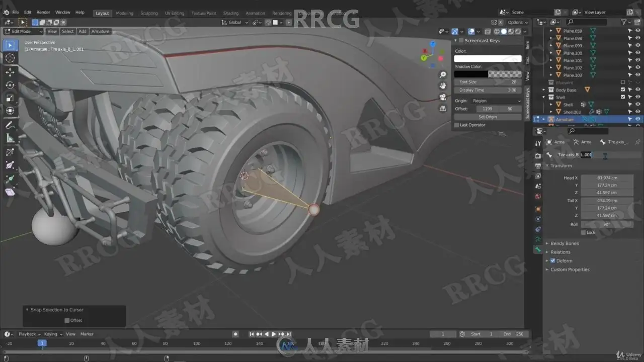The image size is (644, 362).
Task: Click the white text Color swatch
Action: [488, 59]
